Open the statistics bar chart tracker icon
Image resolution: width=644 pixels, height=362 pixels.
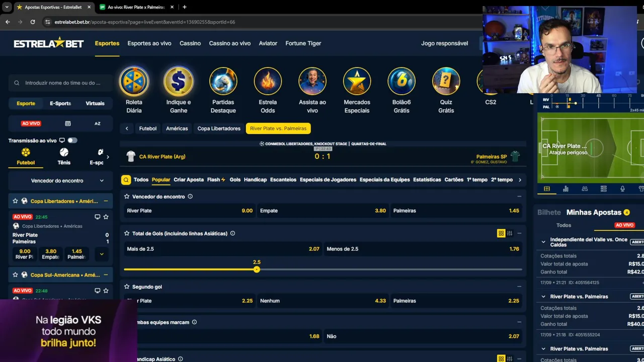click(x=566, y=189)
